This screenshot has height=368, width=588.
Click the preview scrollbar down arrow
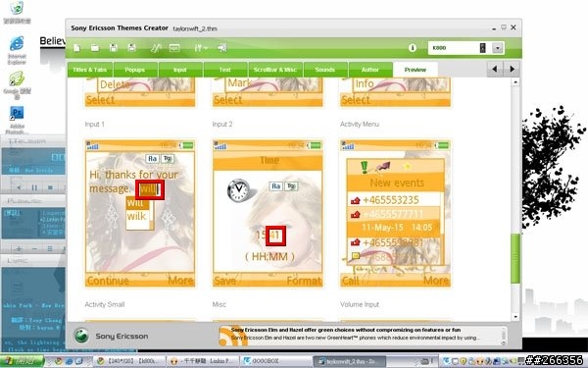pyautogui.click(x=515, y=317)
